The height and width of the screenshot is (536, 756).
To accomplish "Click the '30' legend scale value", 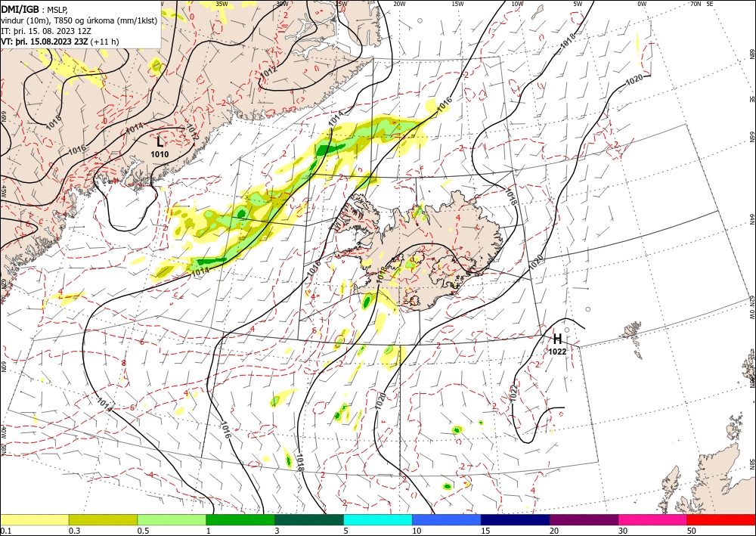I will (622, 531).
